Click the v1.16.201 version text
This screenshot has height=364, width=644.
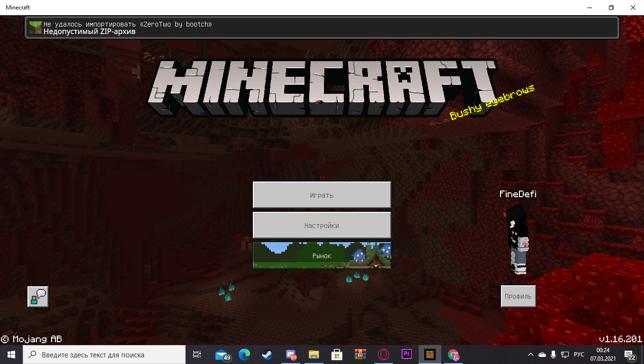pos(620,339)
